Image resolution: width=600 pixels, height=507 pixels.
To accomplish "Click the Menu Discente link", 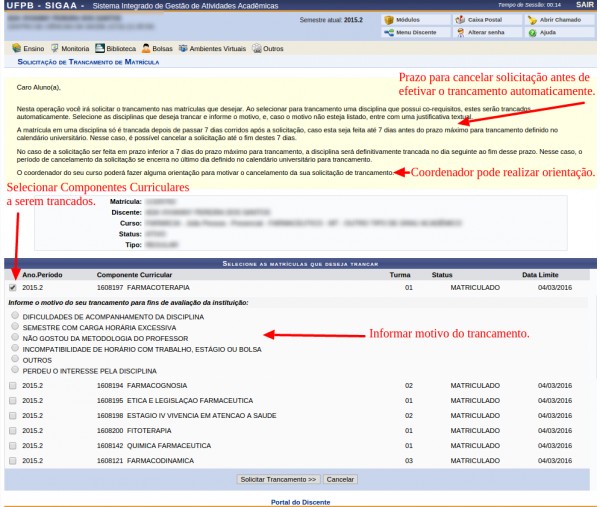I will [x=416, y=33].
